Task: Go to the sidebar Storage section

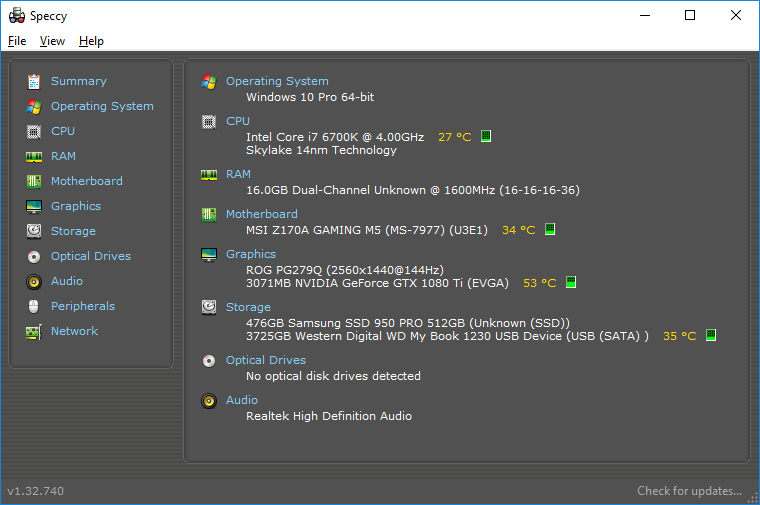Action: 73,231
